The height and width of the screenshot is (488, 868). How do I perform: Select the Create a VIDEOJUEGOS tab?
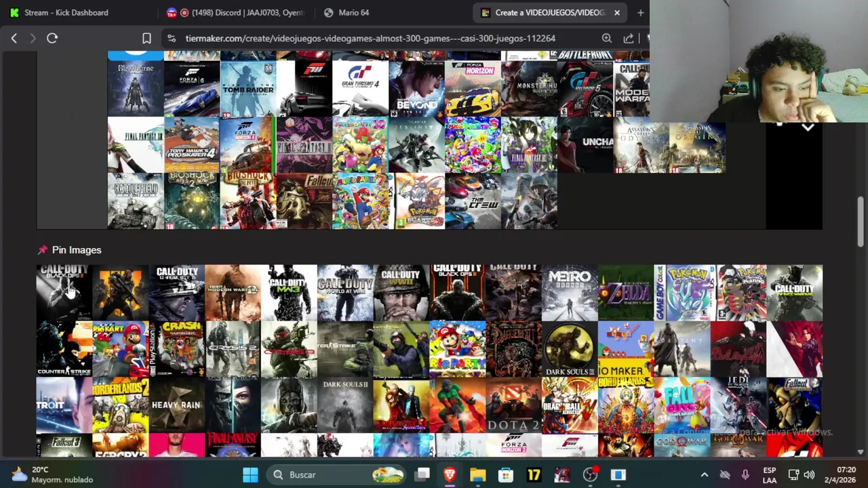pyautogui.click(x=551, y=12)
